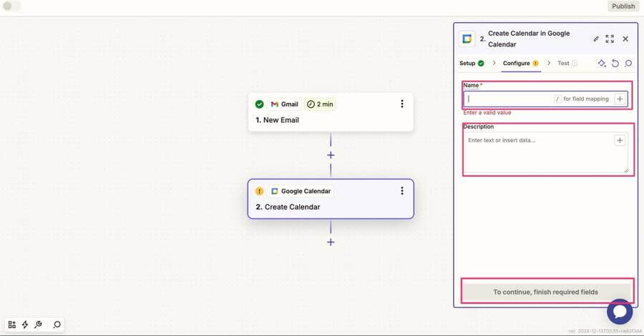This screenshot has height=336, width=644.
Task: Click the undo refresh arrow icon in panel
Action: (x=615, y=64)
